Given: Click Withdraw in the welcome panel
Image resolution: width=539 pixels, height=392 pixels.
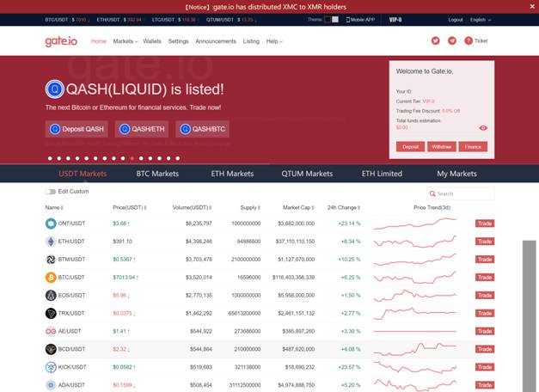Looking at the screenshot, I should tap(442, 147).
